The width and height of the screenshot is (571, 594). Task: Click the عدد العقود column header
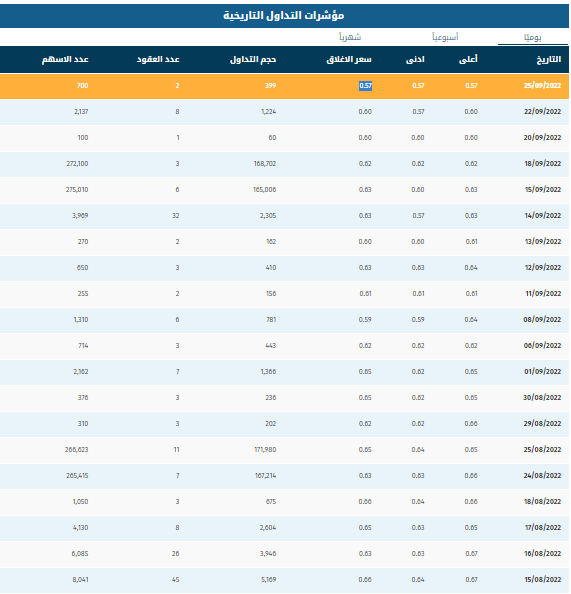(158, 59)
